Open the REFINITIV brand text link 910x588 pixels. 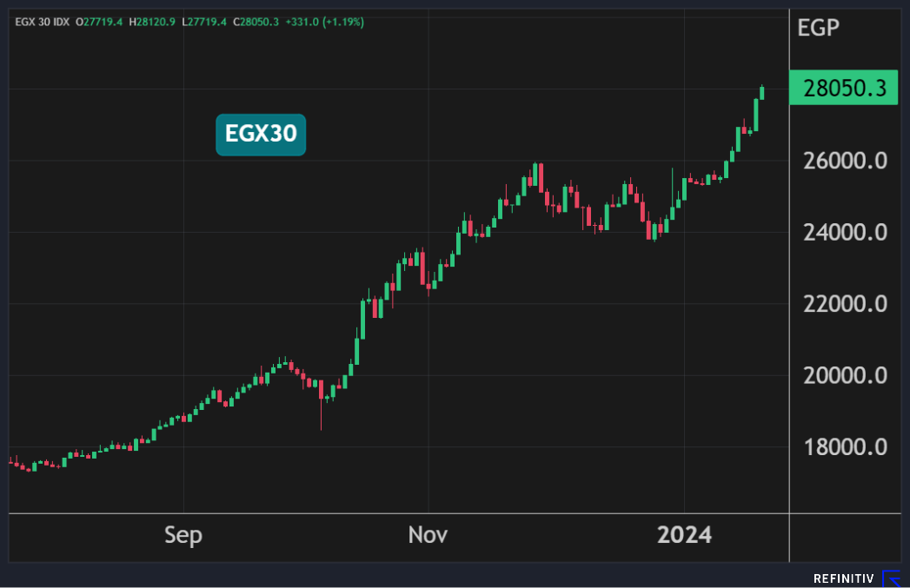(843, 578)
